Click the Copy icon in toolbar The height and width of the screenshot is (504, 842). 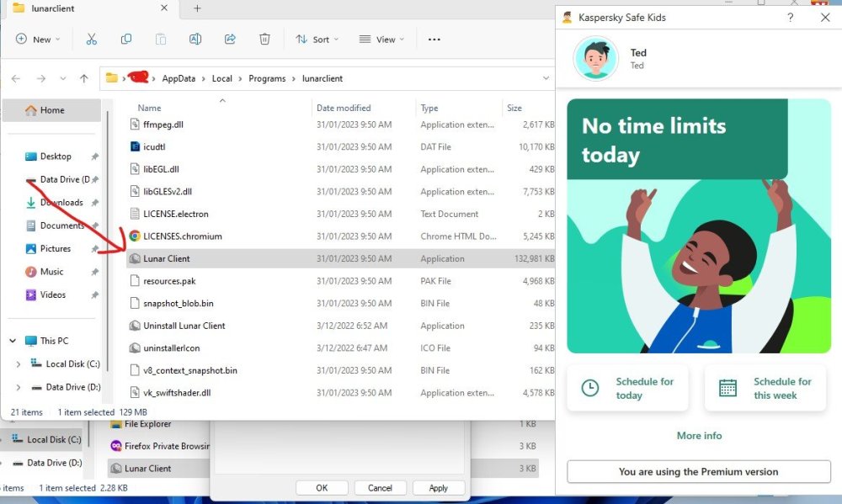coord(126,40)
